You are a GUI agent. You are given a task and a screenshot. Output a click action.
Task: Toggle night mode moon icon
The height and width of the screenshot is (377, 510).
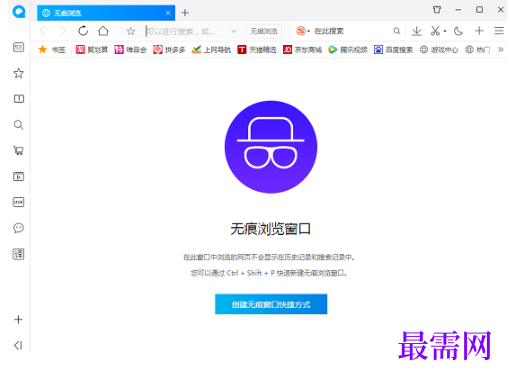tap(459, 31)
